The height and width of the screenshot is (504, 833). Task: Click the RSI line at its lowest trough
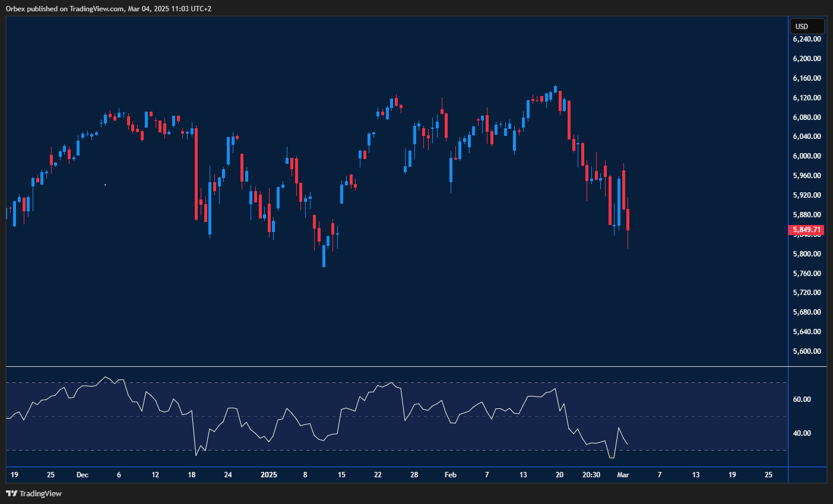(613, 458)
